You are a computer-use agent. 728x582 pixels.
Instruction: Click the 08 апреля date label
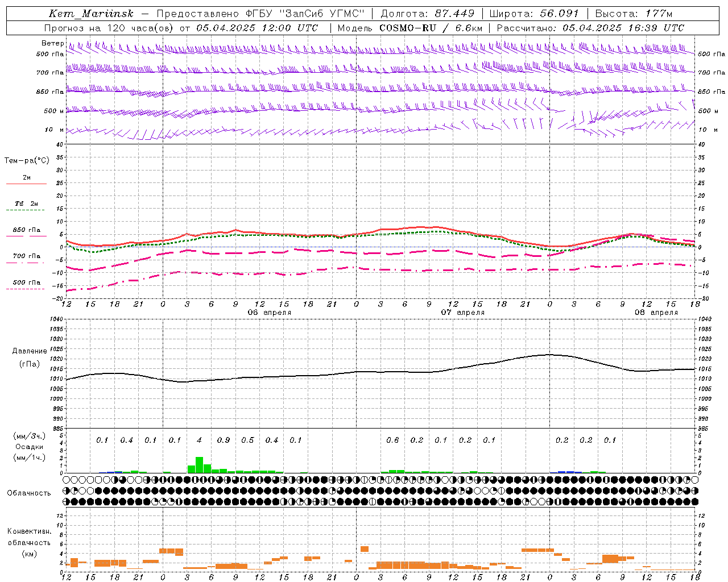click(656, 313)
